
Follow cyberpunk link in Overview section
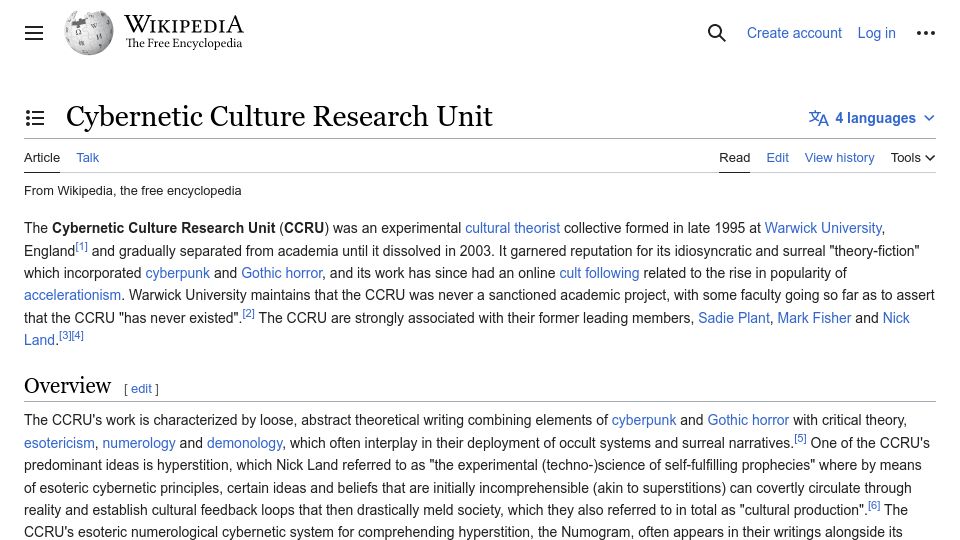click(x=644, y=421)
